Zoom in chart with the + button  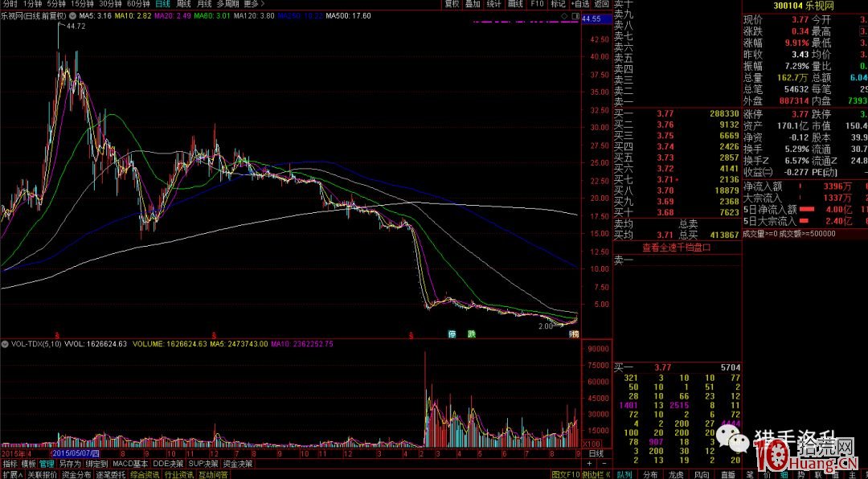click(x=592, y=464)
